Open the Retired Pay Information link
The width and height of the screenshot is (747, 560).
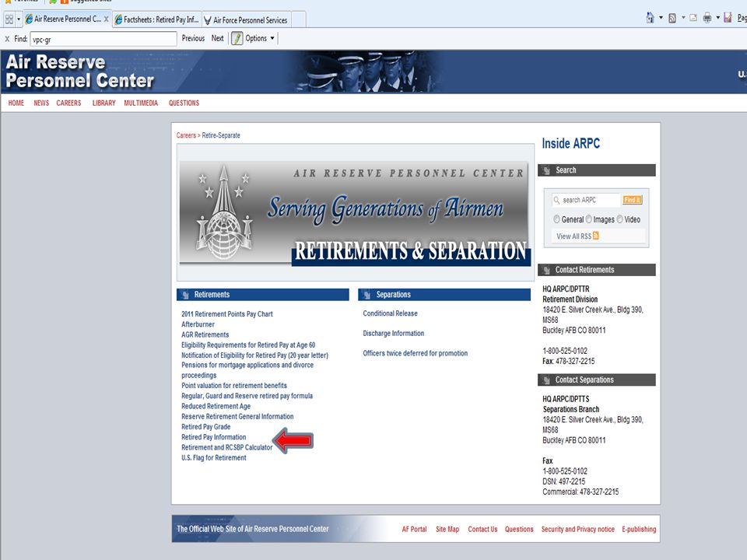pyautogui.click(x=213, y=437)
